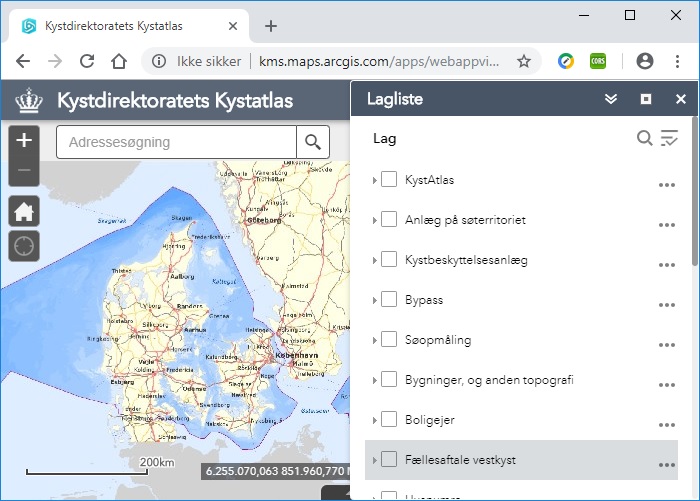Click København on the map
Image resolution: width=700 pixels, height=501 pixels.
[x=296, y=355]
